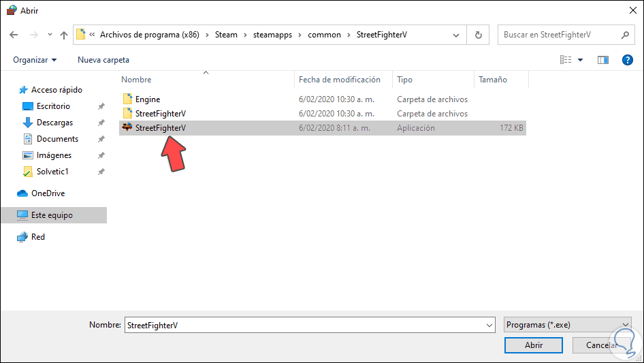This screenshot has height=363, width=644.
Task: Click the search magnifier icon
Action: [625, 35]
